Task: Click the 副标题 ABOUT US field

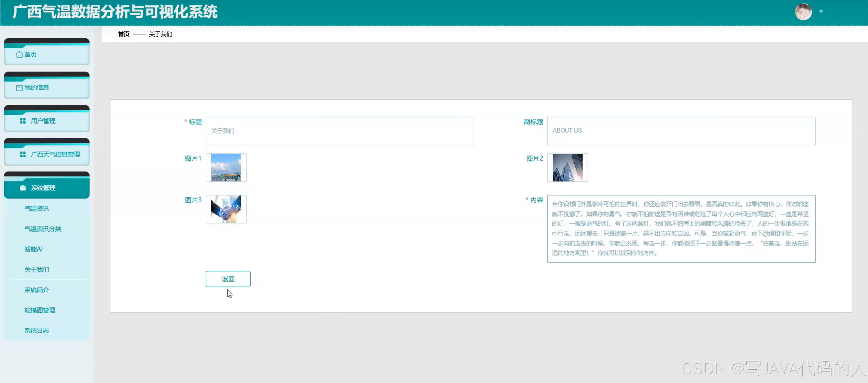Action: click(x=681, y=131)
